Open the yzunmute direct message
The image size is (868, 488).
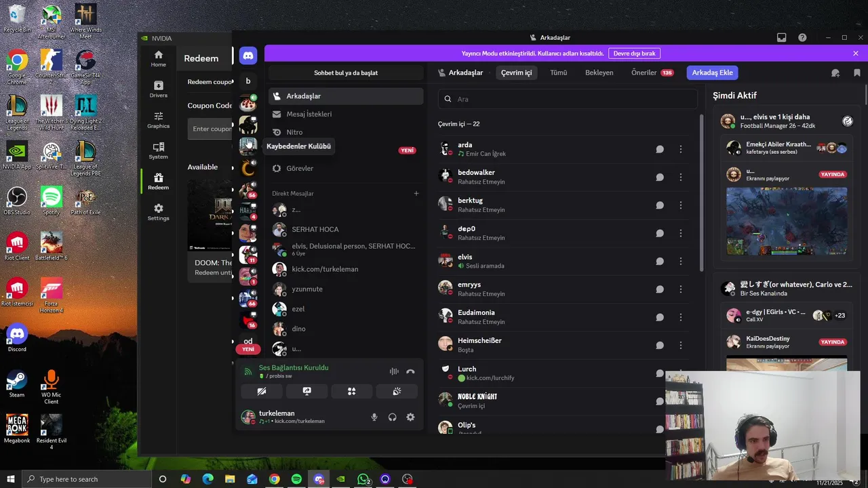(x=346, y=289)
